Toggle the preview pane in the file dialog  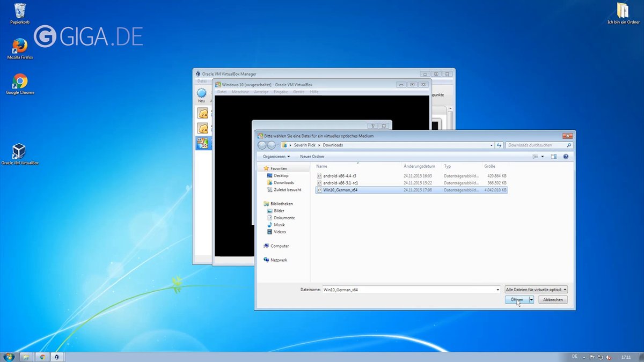(554, 156)
